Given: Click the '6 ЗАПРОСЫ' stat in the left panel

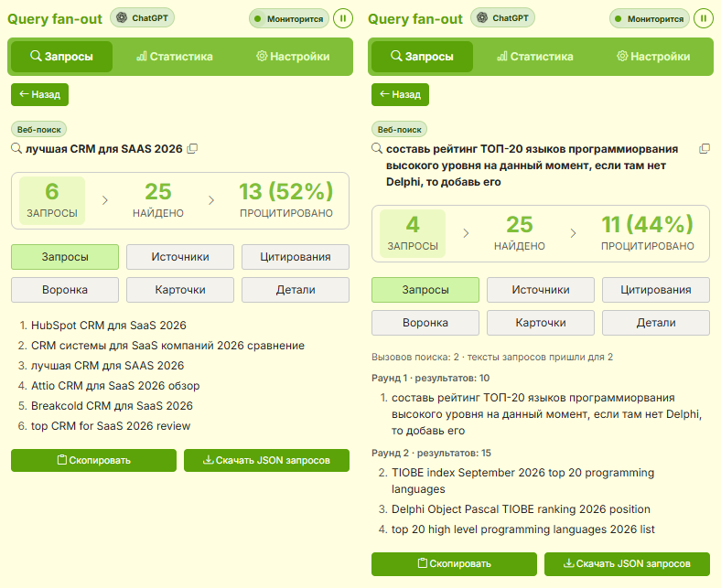Looking at the screenshot, I should click(x=52, y=200).
